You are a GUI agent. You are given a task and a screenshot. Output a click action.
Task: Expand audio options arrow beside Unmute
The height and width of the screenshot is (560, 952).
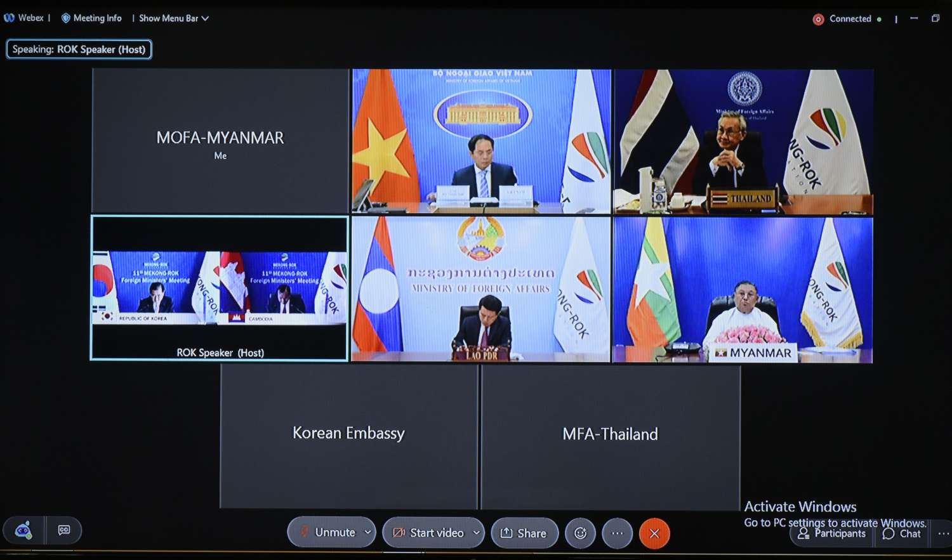(x=367, y=533)
